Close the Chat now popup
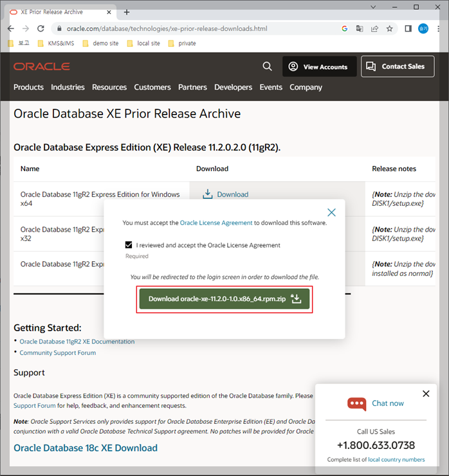449x476 pixels. pyautogui.click(x=426, y=394)
